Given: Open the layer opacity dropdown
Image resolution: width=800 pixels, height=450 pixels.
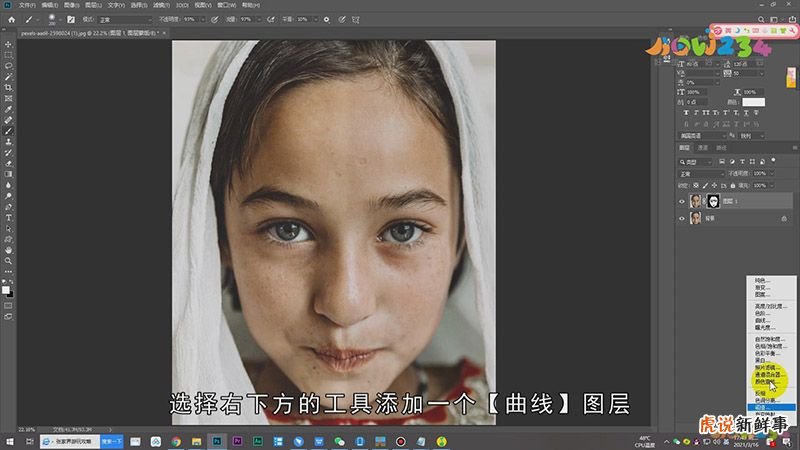Looking at the screenshot, I should [771, 174].
